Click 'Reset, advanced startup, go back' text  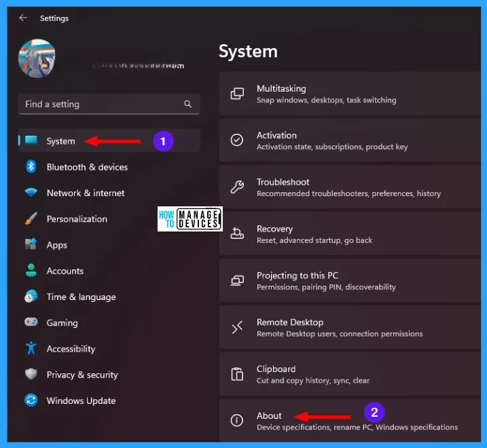[314, 240]
